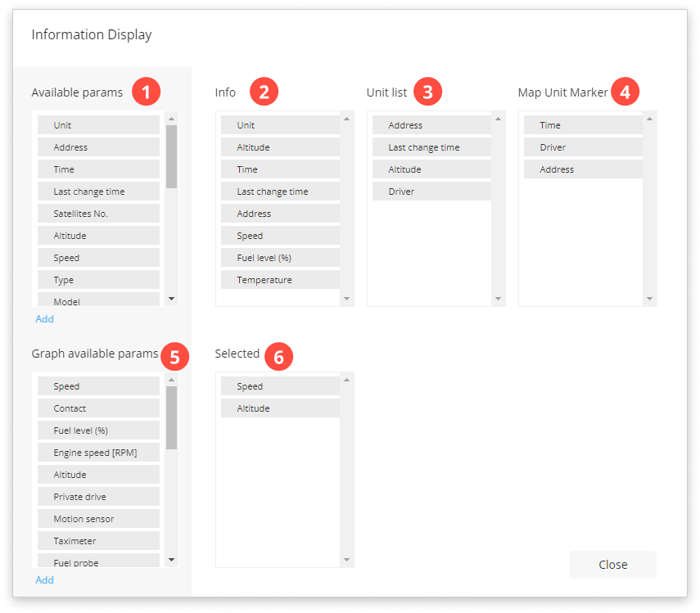Select Time in Info list
The width and height of the screenshot is (700, 613).
coord(280,169)
